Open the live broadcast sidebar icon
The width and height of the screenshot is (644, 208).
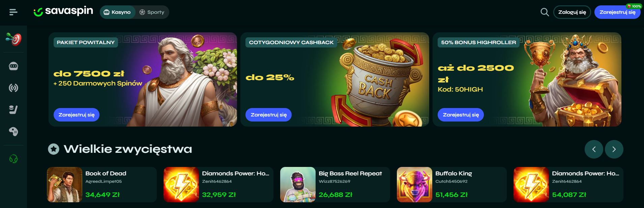(13, 88)
